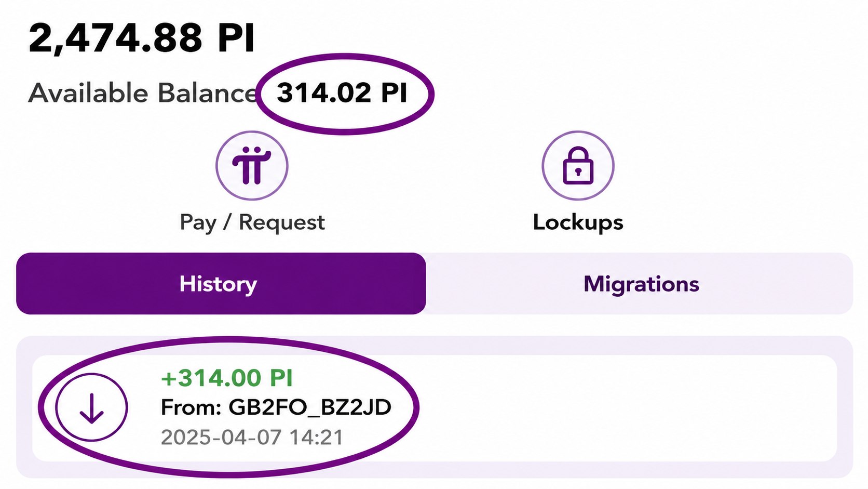
Task: Open the padlock Lockups icon
Action: (x=578, y=165)
